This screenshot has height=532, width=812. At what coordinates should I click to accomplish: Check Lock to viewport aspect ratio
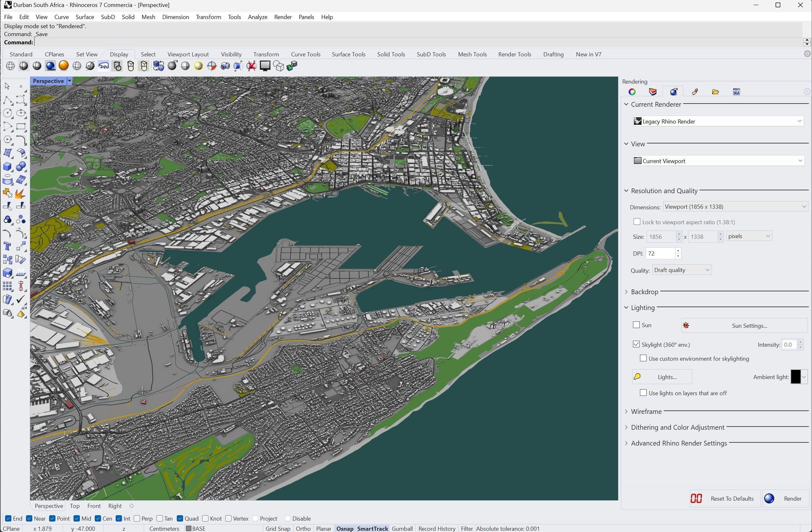tap(636, 222)
